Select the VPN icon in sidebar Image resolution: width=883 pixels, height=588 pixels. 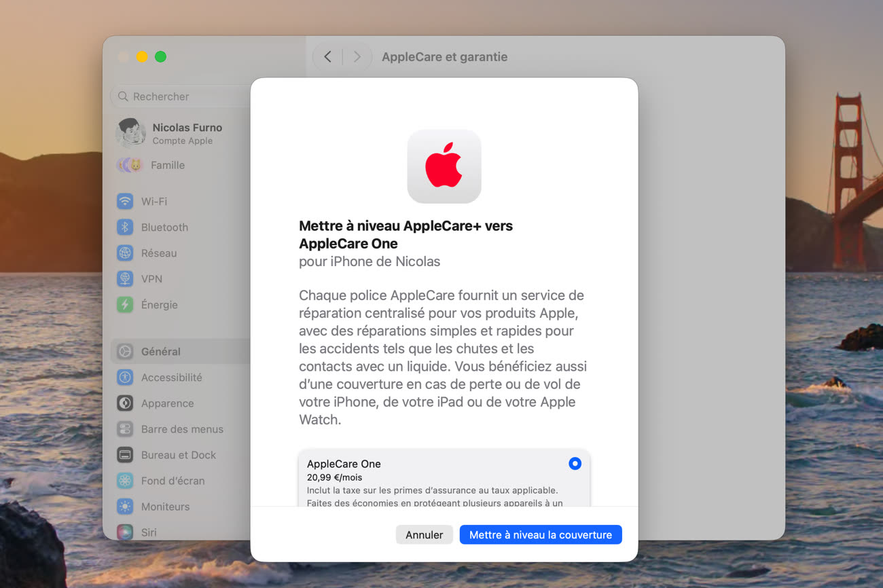(x=125, y=279)
